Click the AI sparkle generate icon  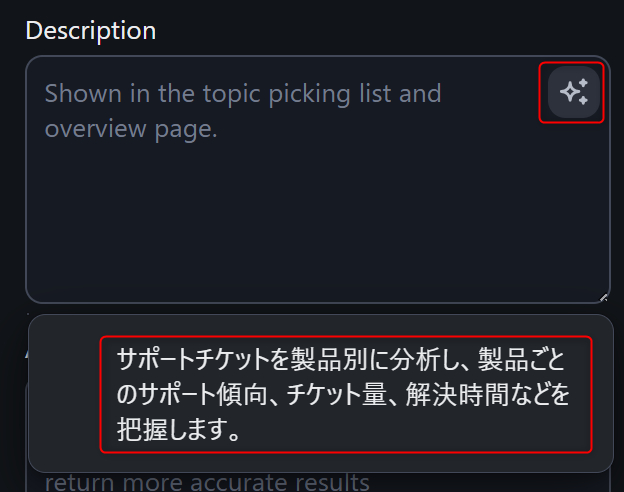pos(573,93)
